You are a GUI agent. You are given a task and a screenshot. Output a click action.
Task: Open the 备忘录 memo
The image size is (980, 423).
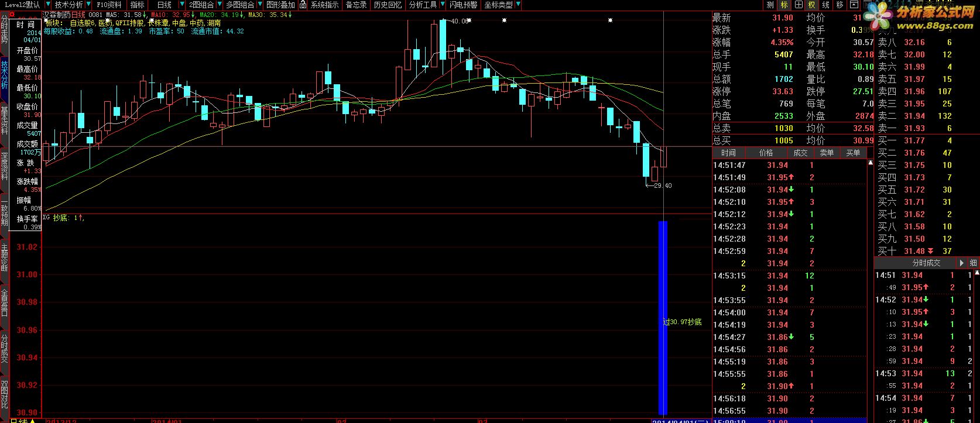coord(356,5)
